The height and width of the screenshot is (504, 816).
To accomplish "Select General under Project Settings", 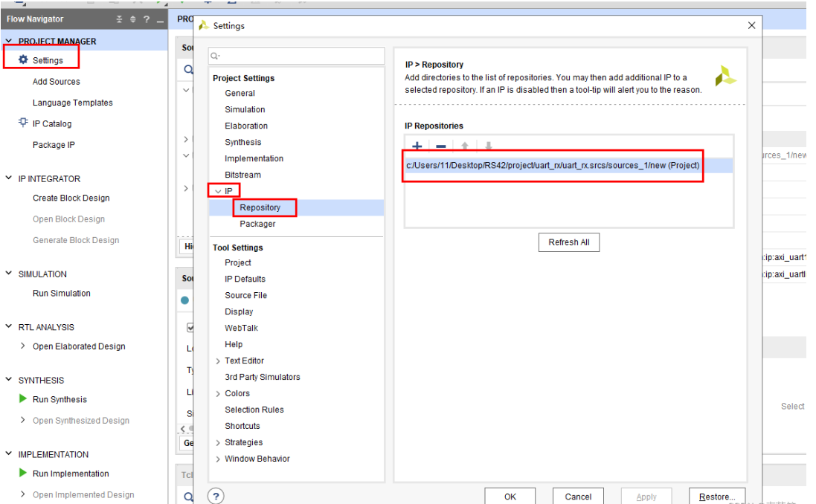I will [x=240, y=93].
